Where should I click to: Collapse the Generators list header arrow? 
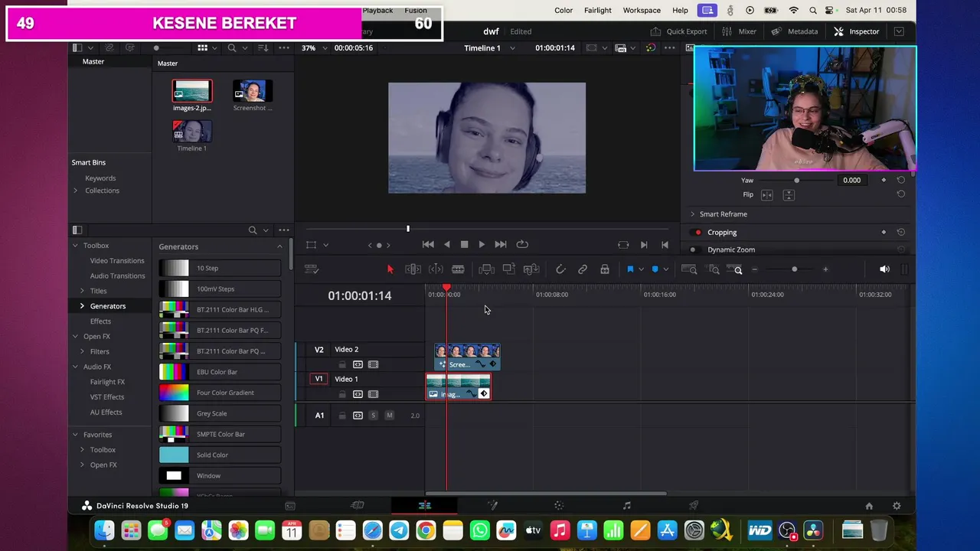click(279, 246)
